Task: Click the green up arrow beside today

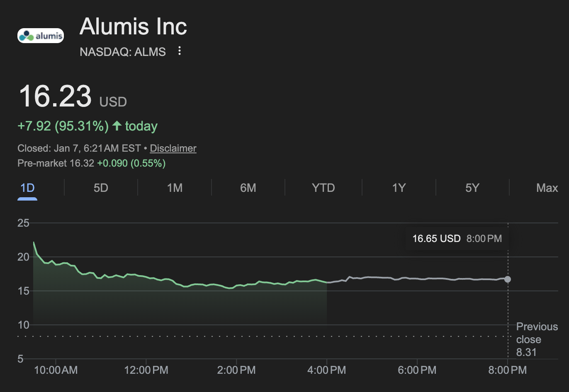Action: click(x=117, y=126)
